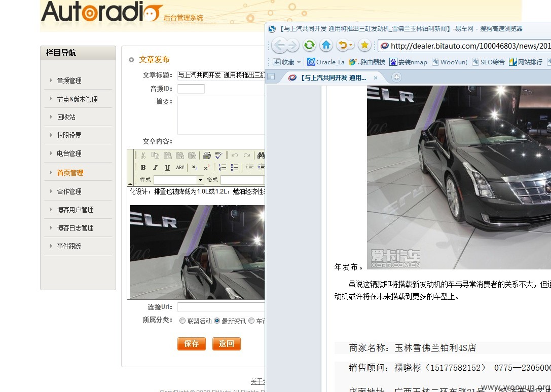Click the 保存 save button
The image size is (551, 392).
192,343
